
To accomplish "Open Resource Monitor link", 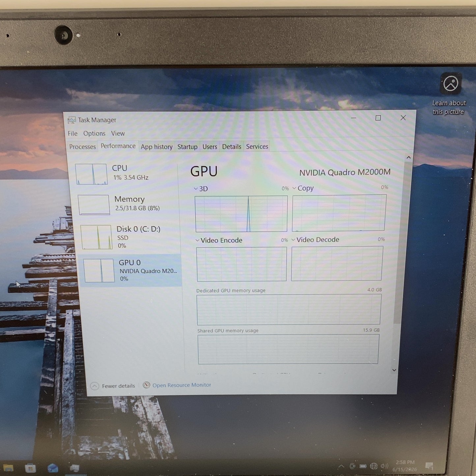I will click(182, 385).
